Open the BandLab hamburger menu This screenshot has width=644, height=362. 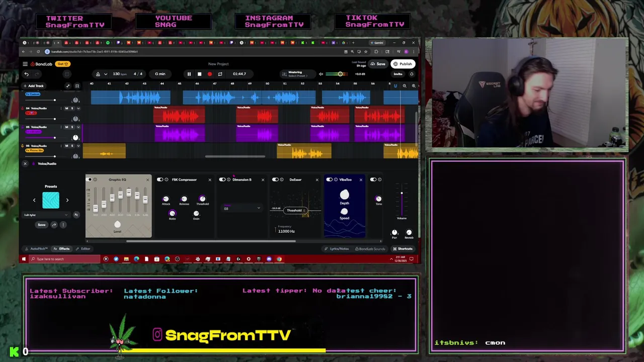(25, 64)
